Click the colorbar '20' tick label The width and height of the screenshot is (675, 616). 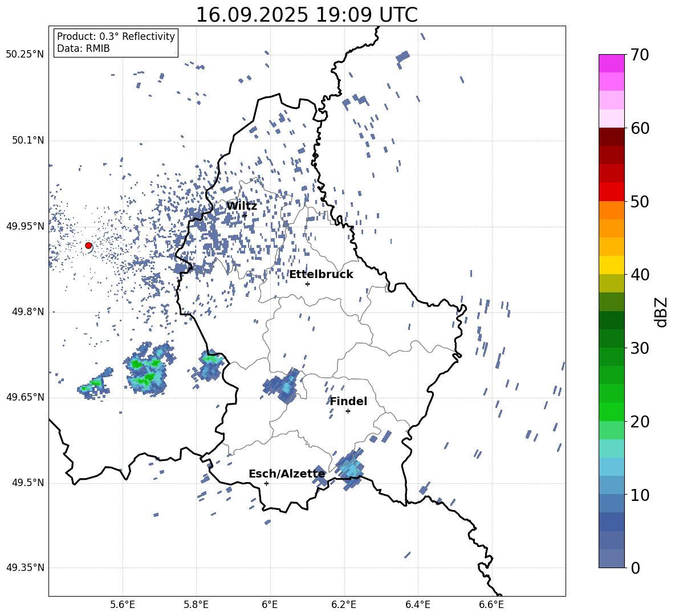[640, 421]
